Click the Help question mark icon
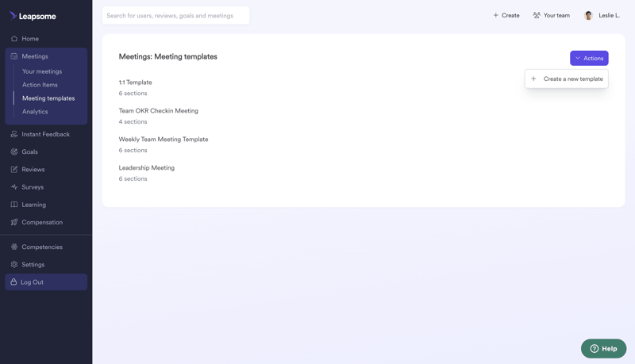The image size is (635, 364). point(594,349)
